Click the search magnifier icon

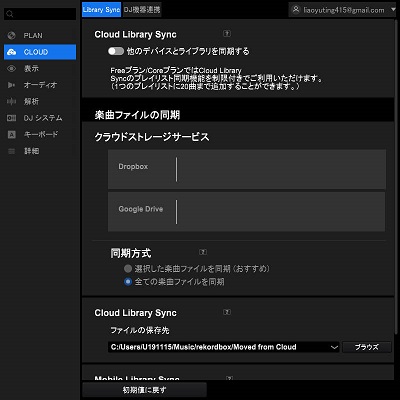[x=10, y=14]
